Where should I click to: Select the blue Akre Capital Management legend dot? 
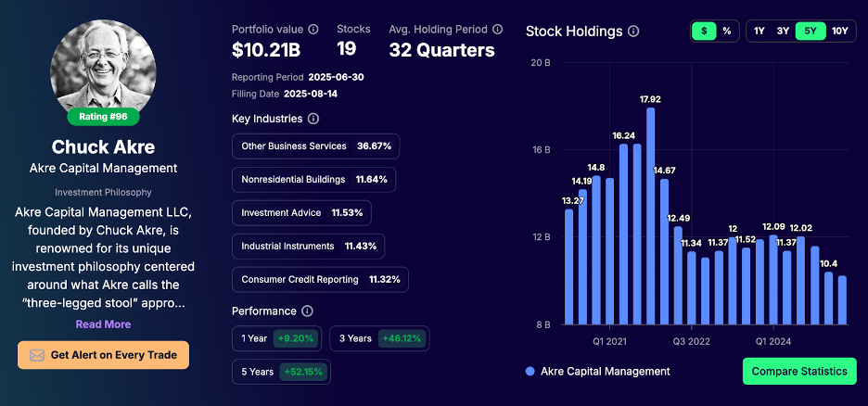(x=530, y=371)
